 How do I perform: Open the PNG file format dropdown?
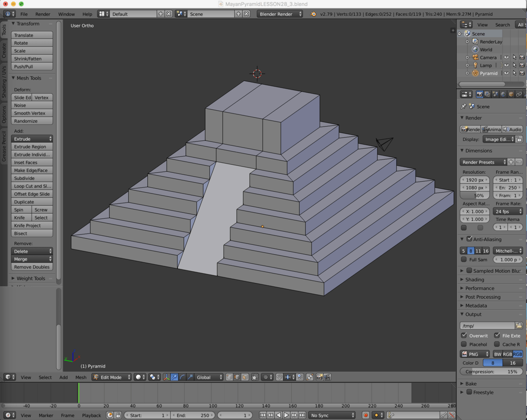[x=475, y=354]
